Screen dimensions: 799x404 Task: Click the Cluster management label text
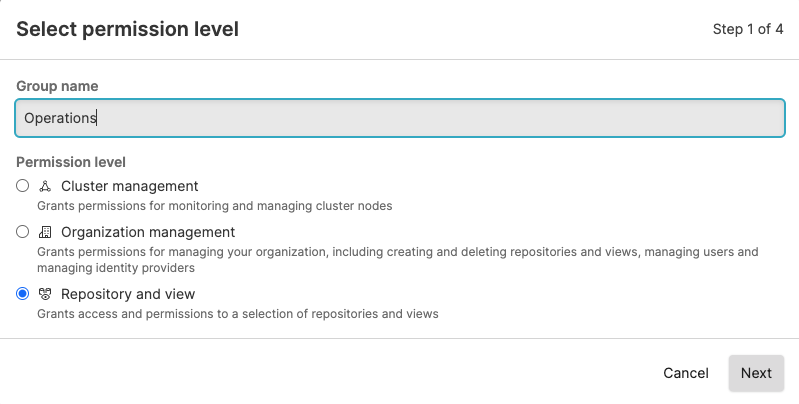[130, 186]
